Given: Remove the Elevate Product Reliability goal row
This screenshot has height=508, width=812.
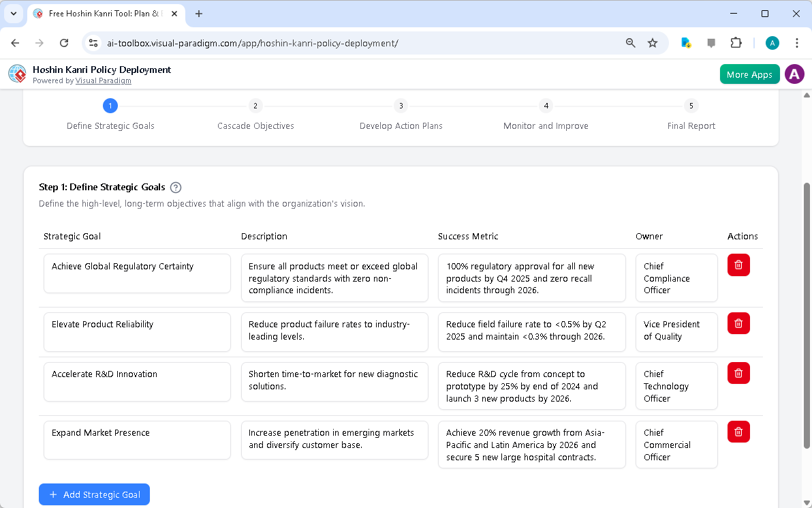Looking at the screenshot, I should [x=738, y=323].
